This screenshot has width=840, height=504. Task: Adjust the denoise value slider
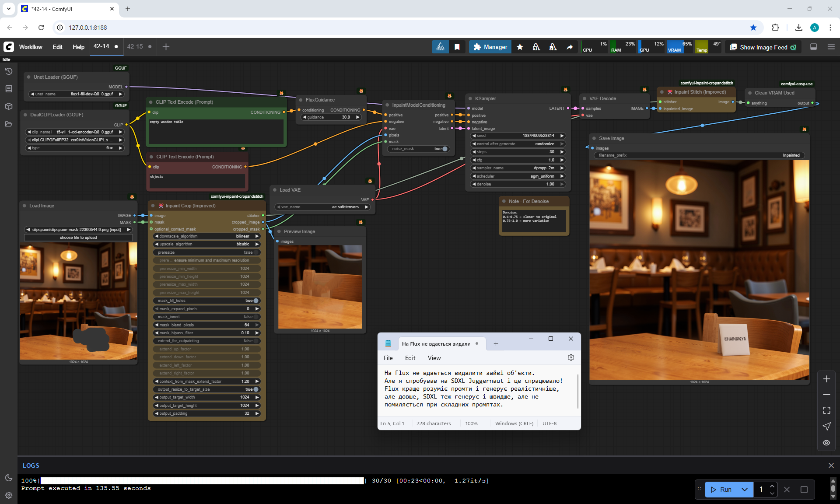[518, 184]
